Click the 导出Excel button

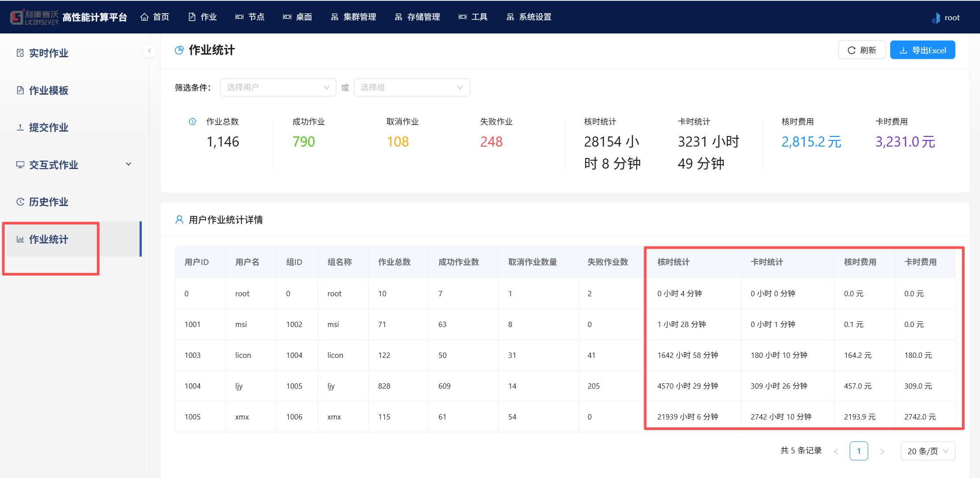(922, 50)
